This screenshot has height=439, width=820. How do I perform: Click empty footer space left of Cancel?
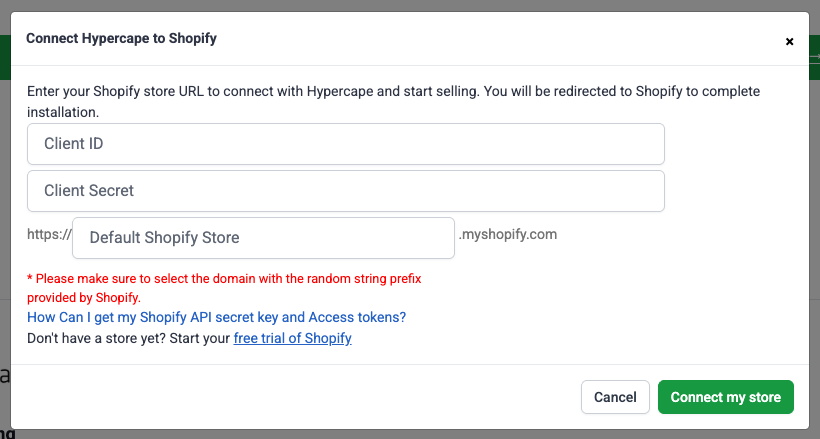(x=300, y=397)
